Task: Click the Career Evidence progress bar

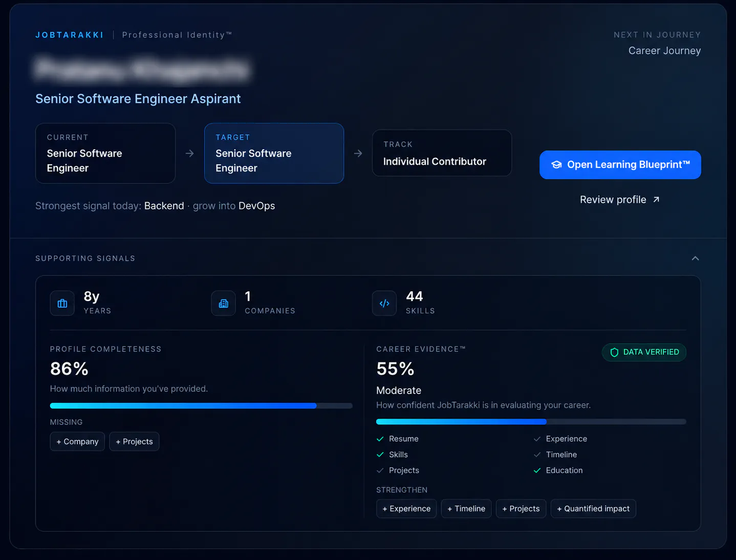Action: (531, 422)
